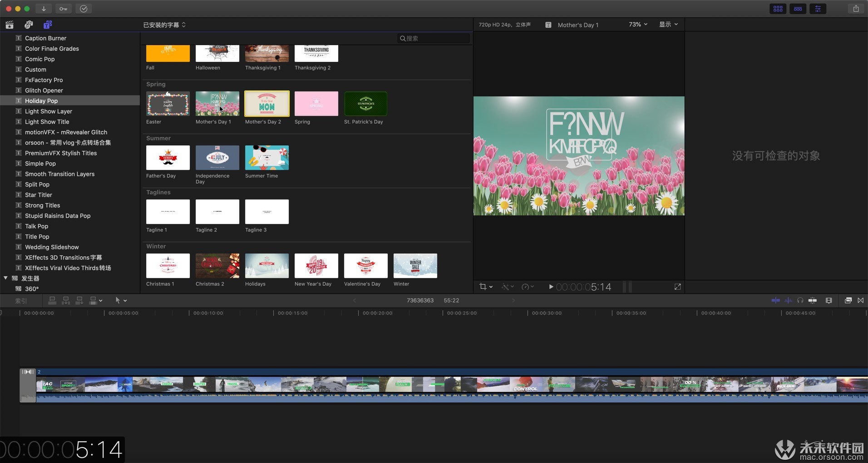Click the titles search field
868x463 pixels.
pyautogui.click(x=434, y=38)
